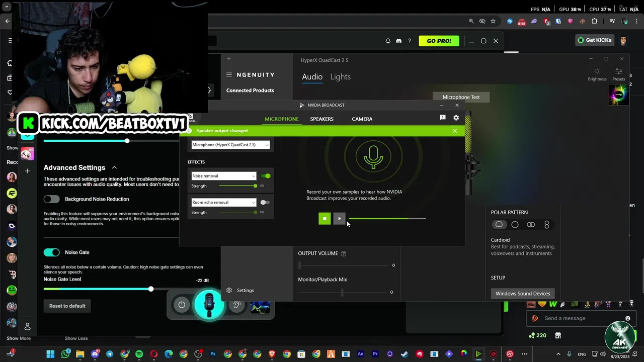The height and width of the screenshot is (362, 644).
Task: Open Steam from the taskbar
Action: [x=405, y=354]
